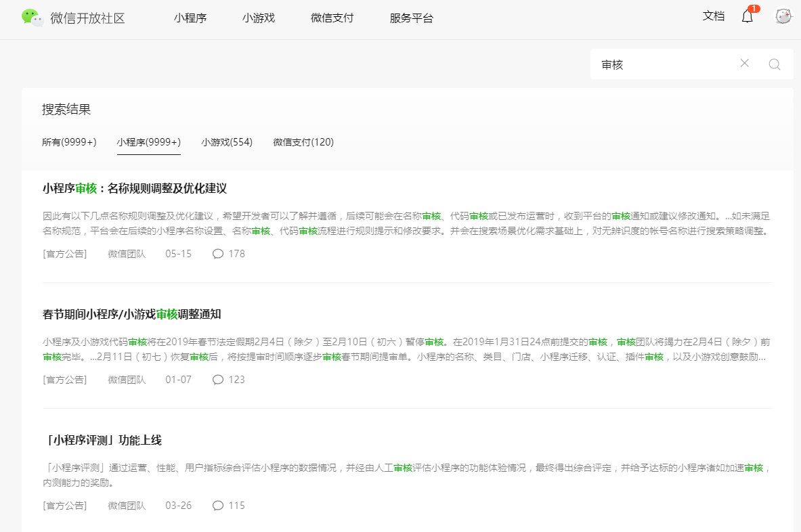Click the WeChat logo icon

33,18
